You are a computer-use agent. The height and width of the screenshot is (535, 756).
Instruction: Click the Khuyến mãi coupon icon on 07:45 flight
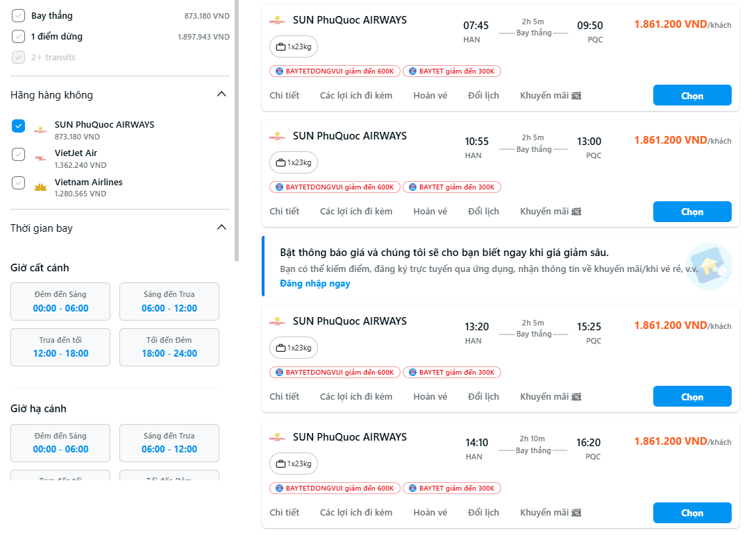(576, 96)
